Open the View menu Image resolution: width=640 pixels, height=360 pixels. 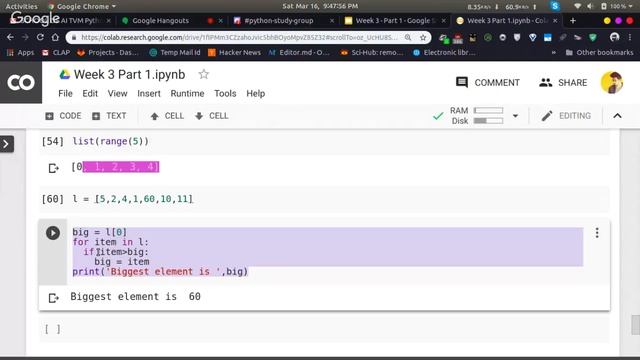118,93
